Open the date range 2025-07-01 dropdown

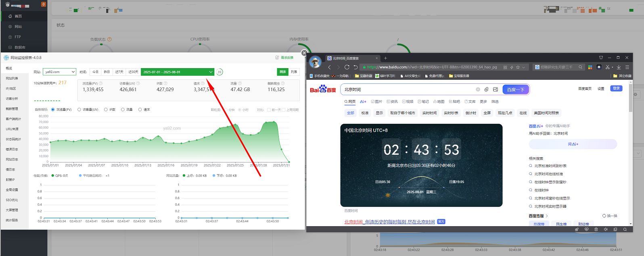pyautogui.click(x=177, y=72)
